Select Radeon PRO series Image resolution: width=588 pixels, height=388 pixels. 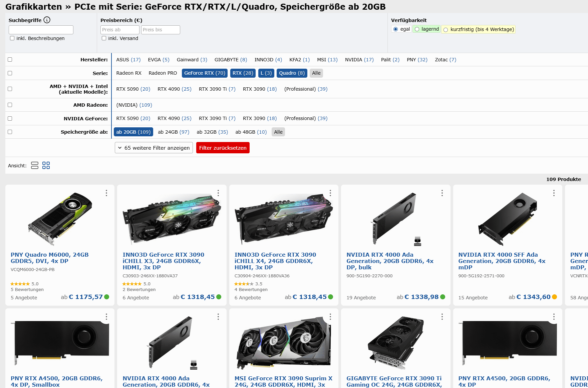tap(163, 73)
